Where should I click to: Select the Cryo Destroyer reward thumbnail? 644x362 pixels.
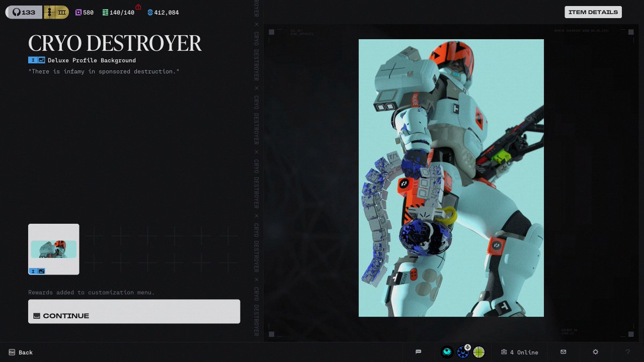tap(54, 249)
